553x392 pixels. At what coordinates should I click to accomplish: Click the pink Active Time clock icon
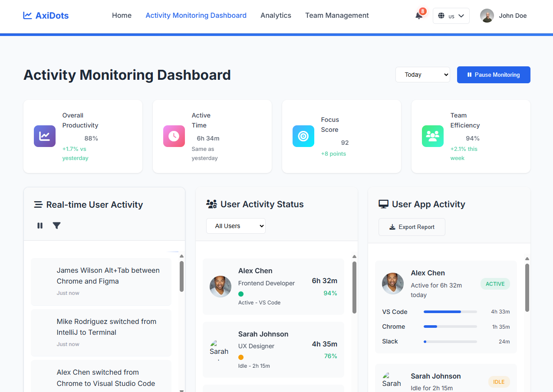pyautogui.click(x=174, y=136)
